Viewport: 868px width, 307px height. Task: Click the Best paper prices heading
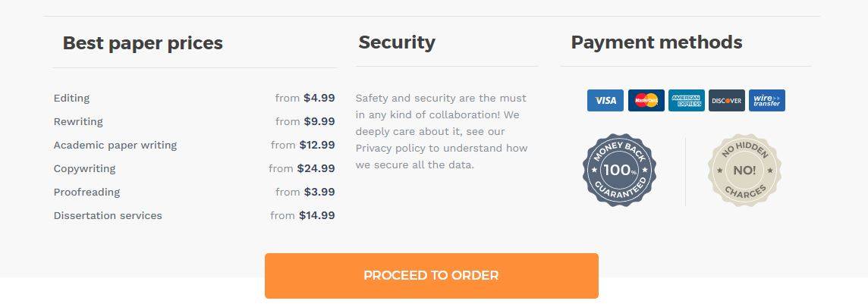point(143,42)
